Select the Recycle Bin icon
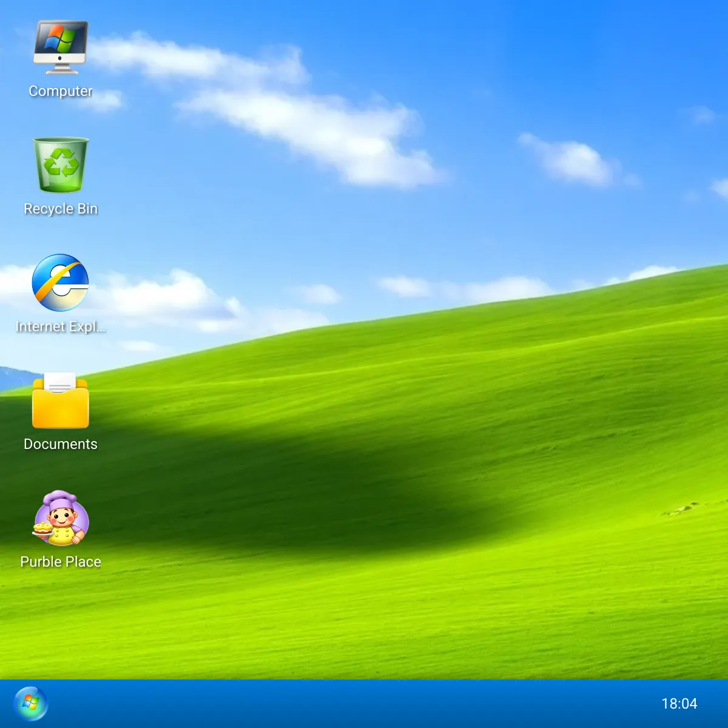Image resolution: width=728 pixels, height=728 pixels. pos(61,165)
